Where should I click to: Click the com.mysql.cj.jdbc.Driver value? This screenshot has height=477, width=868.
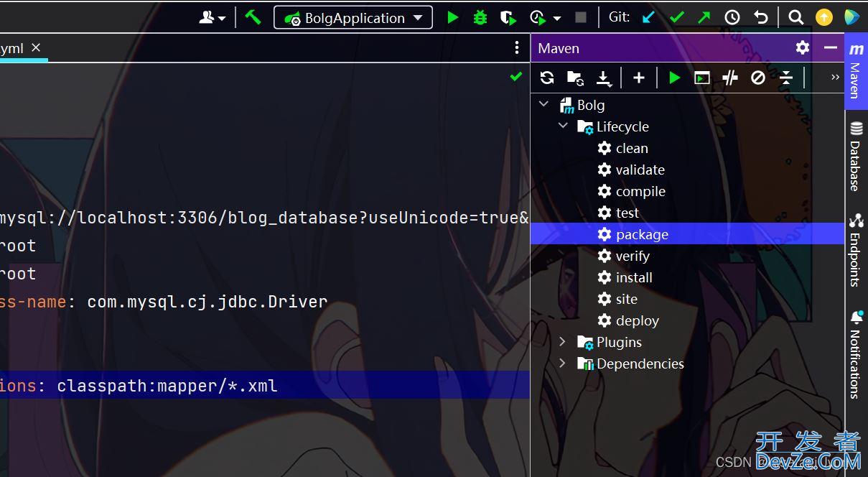pyautogui.click(x=207, y=302)
